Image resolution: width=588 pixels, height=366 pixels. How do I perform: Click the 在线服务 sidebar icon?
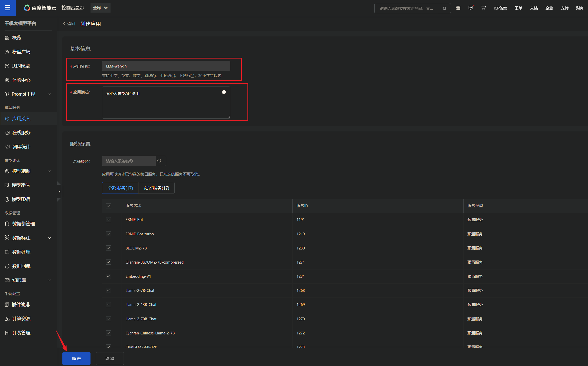[7, 133]
